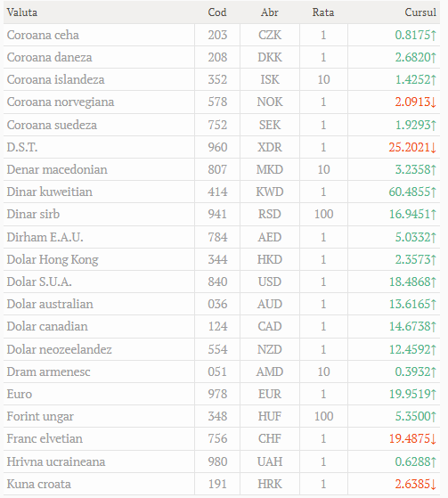The width and height of the screenshot is (448, 498).
Task: Click the 19.4875 CHF exchange rate
Action: 412,438
